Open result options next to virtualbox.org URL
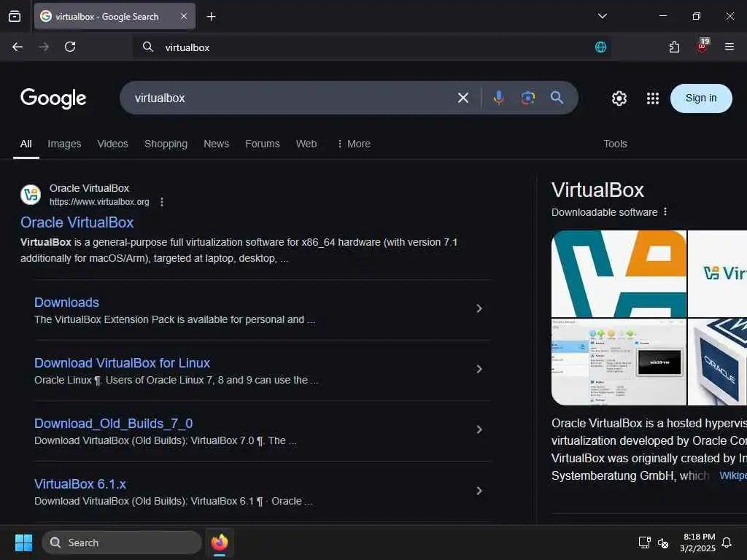Image resolution: width=747 pixels, height=560 pixels. point(162,202)
